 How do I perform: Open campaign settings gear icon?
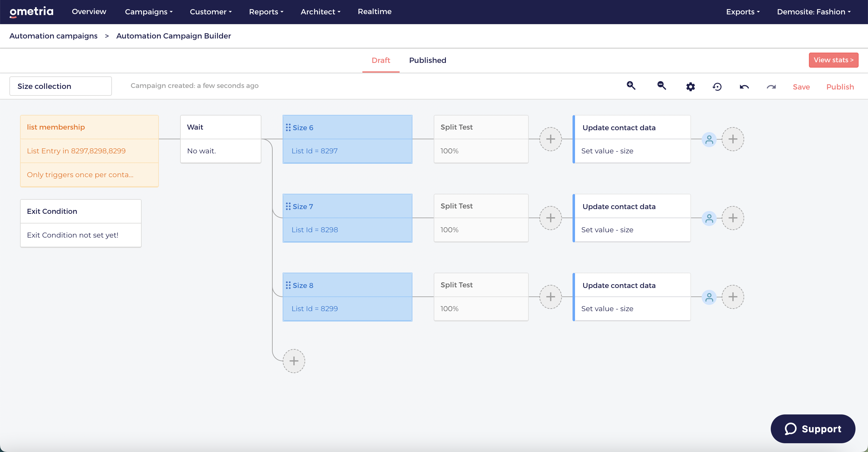pos(690,87)
